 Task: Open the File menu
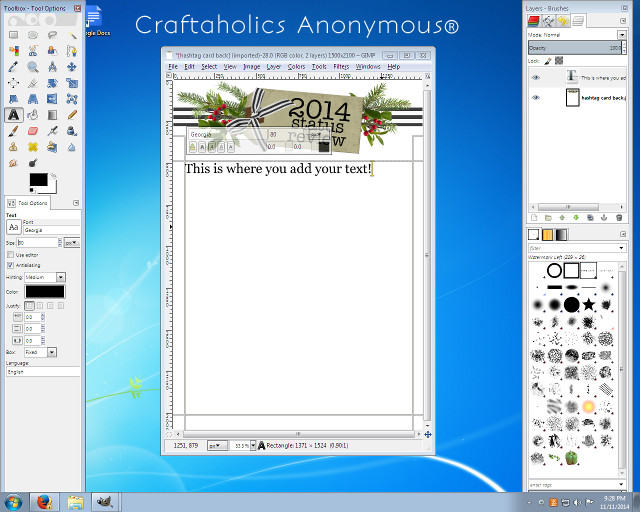click(x=173, y=67)
